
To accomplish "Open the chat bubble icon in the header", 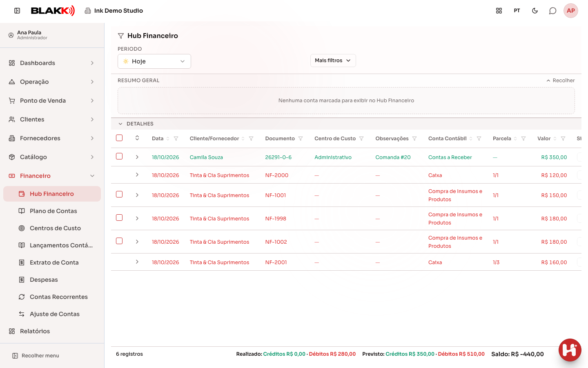I will (x=553, y=11).
